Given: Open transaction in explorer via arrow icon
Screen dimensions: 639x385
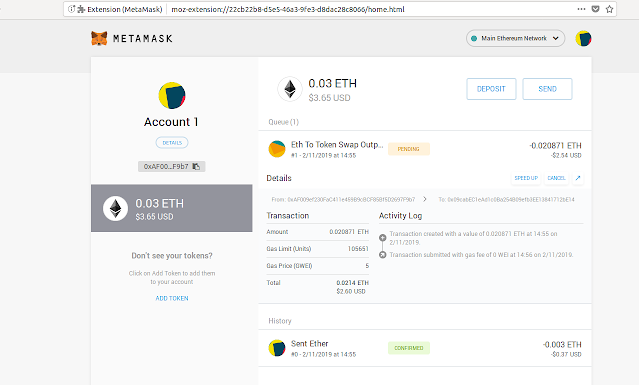Looking at the screenshot, I should (x=577, y=178).
